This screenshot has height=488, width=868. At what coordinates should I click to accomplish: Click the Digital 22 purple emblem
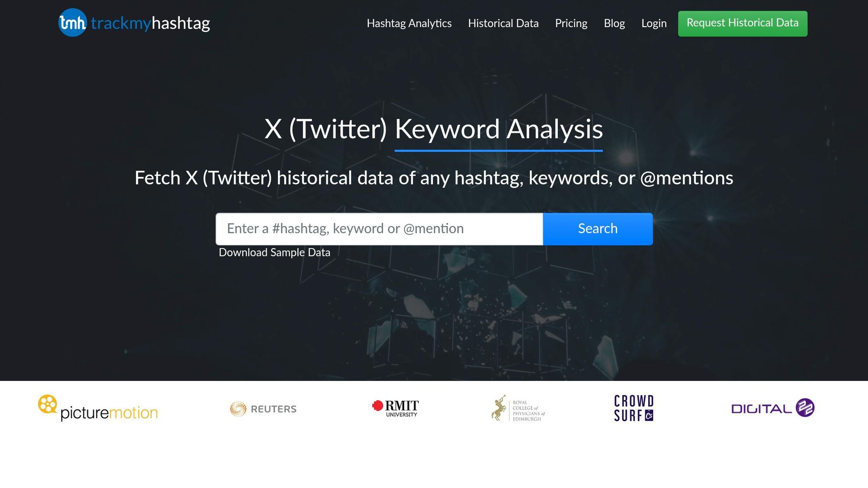[805, 407]
